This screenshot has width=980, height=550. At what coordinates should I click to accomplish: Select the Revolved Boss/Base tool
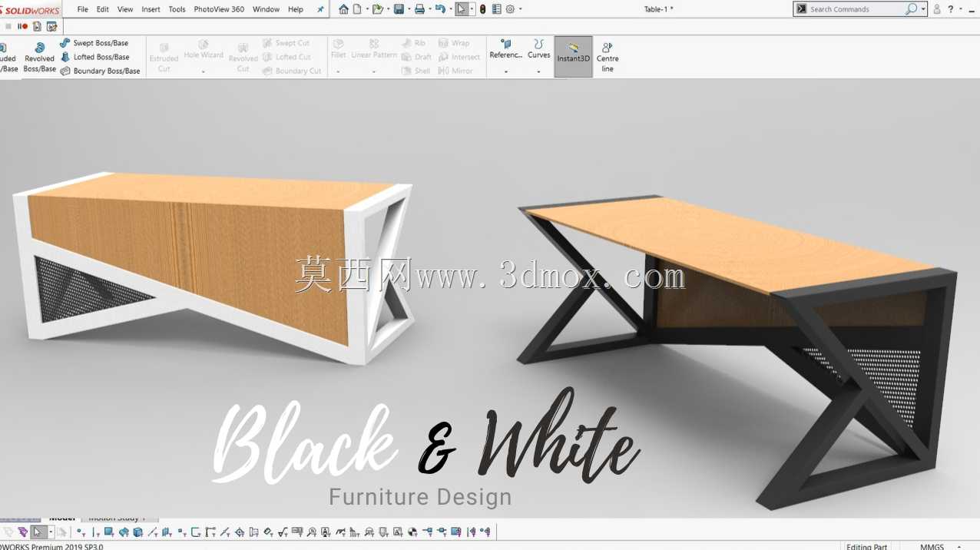(x=39, y=58)
